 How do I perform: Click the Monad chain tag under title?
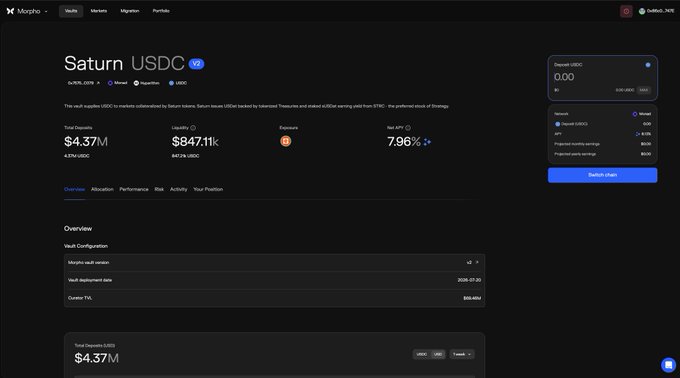click(x=118, y=83)
